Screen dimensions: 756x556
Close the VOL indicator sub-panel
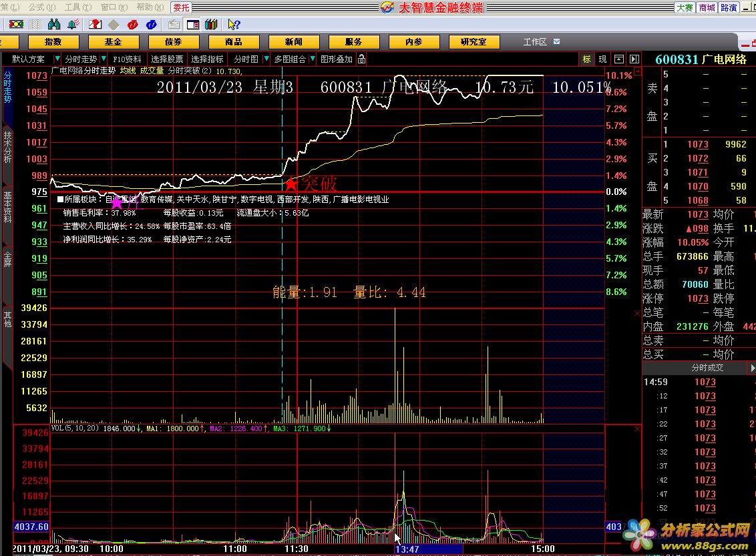click(x=637, y=429)
